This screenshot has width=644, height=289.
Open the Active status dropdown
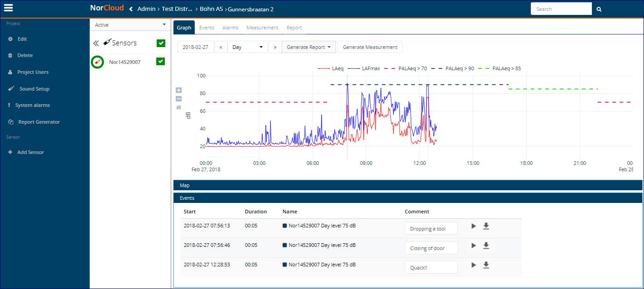click(x=130, y=25)
